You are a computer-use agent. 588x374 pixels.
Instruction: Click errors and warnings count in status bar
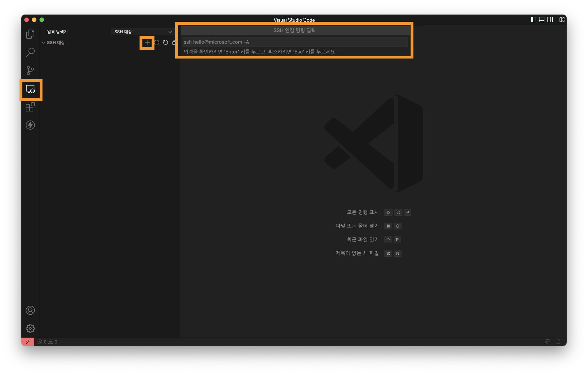pyautogui.click(x=47, y=342)
